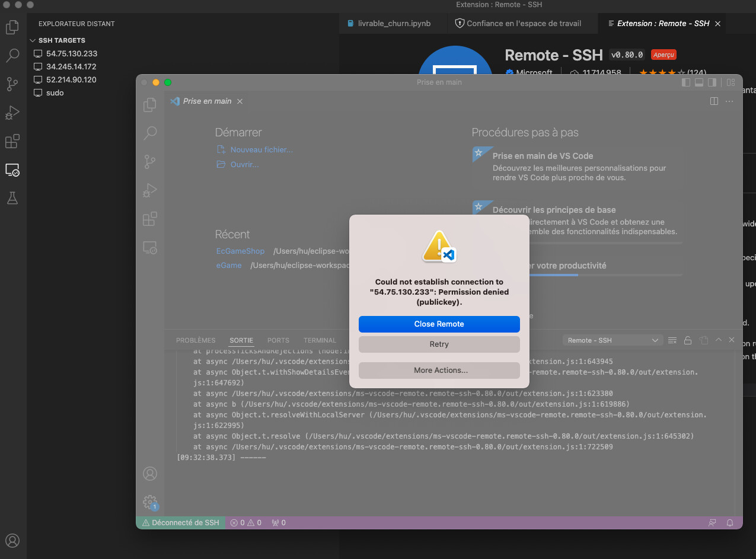756x559 pixels.
Task: Select SSH target 34.245.14.172
Action: click(71, 66)
